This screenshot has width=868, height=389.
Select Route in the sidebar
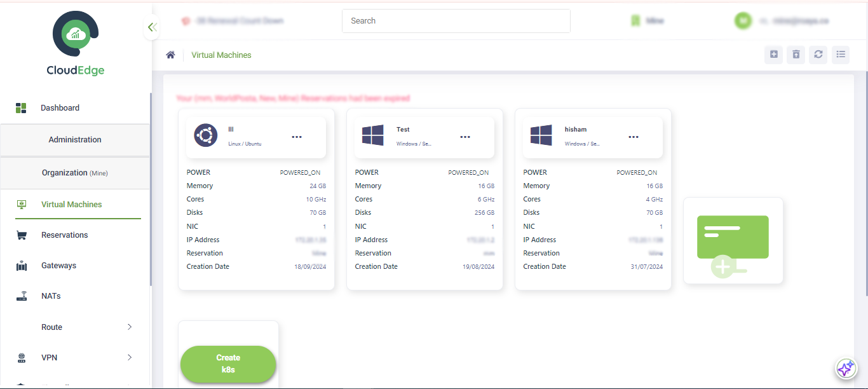click(x=52, y=327)
